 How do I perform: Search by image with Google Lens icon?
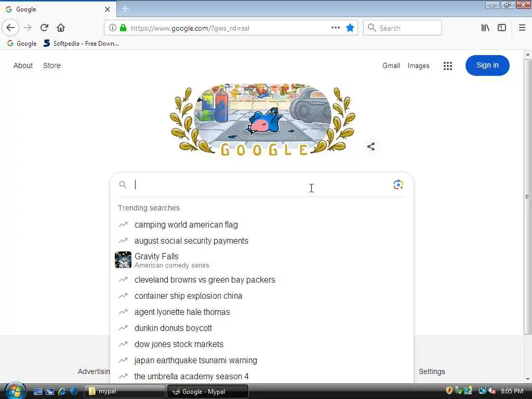pos(398,184)
